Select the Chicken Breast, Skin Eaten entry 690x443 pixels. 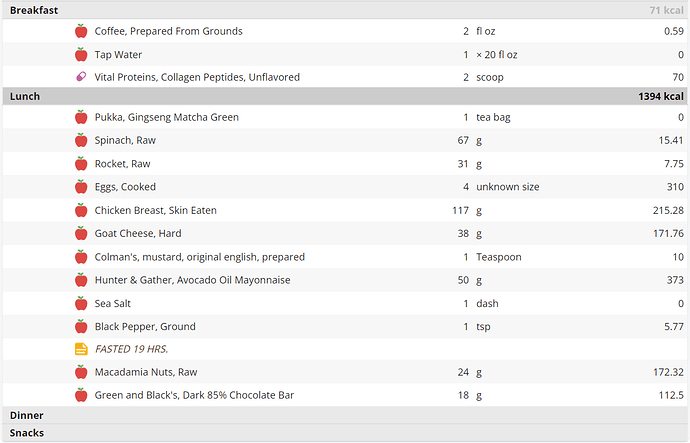click(345, 210)
